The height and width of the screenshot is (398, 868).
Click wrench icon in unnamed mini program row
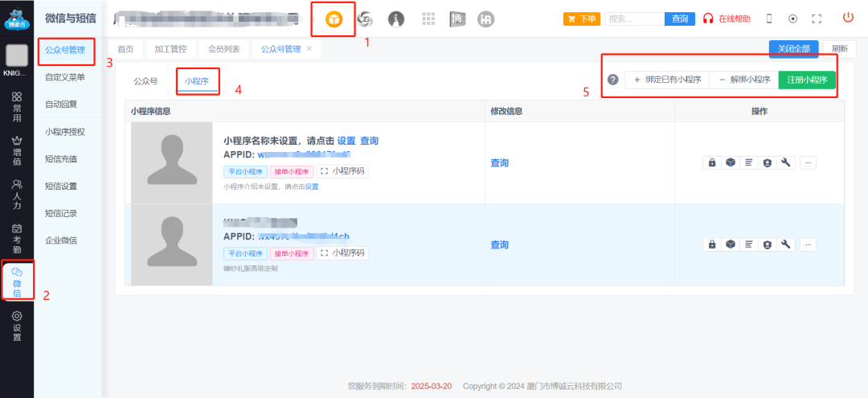[x=785, y=162]
